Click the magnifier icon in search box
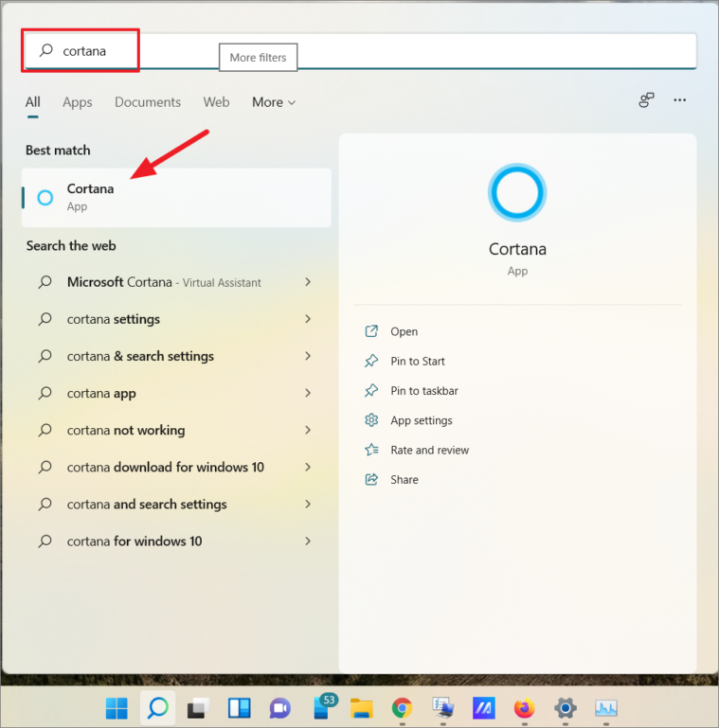 46,50
